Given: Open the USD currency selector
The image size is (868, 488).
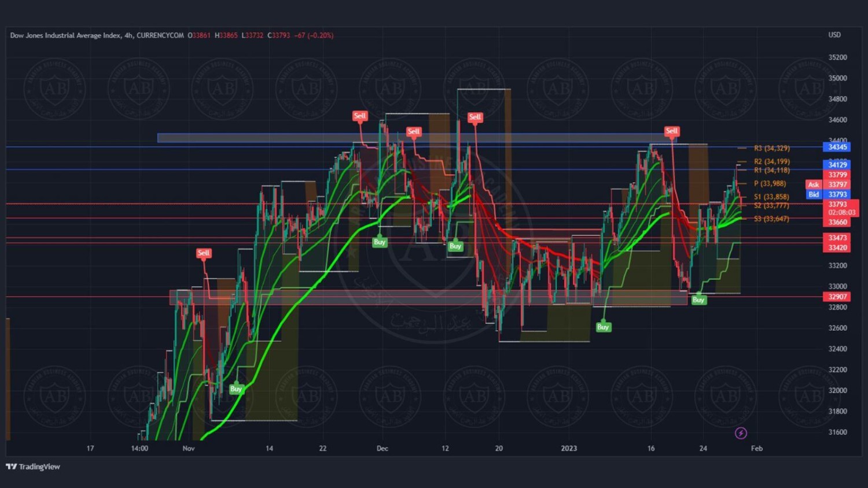Looking at the screenshot, I should [834, 35].
